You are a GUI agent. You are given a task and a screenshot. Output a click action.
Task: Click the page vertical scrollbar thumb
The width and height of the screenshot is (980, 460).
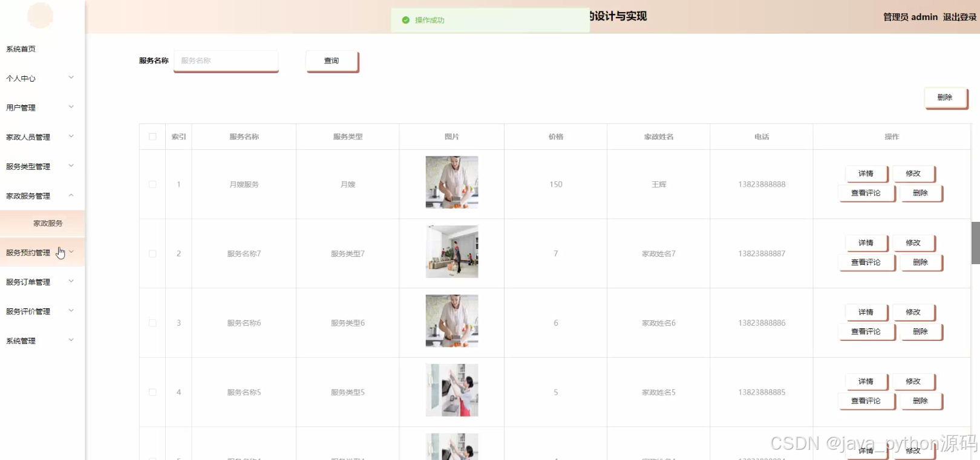pyautogui.click(x=976, y=243)
